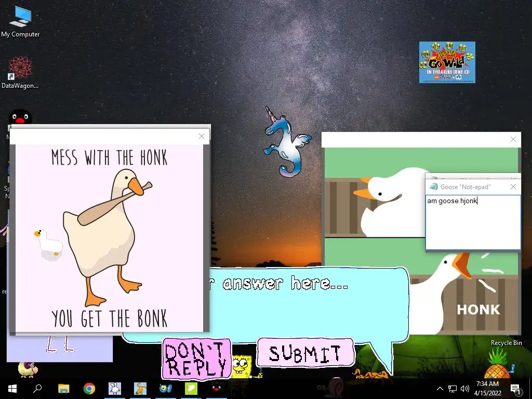Switch to the orange kangaroo taskbar app
The width and height of the screenshot is (532, 399).
point(140,389)
